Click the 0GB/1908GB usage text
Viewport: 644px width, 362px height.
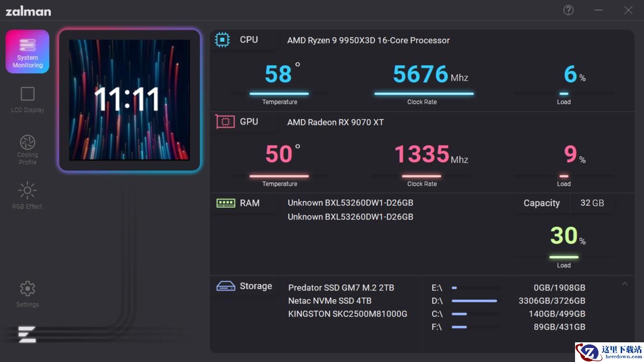point(559,287)
